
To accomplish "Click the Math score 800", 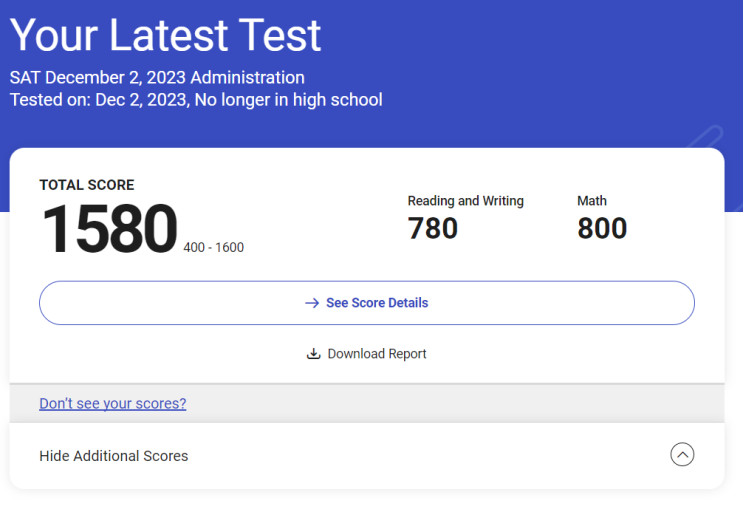I will (602, 228).
